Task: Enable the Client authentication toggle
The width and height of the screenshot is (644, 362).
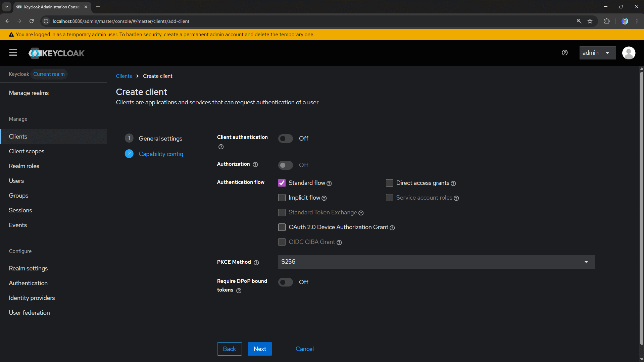Action: pyautogui.click(x=285, y=138)
